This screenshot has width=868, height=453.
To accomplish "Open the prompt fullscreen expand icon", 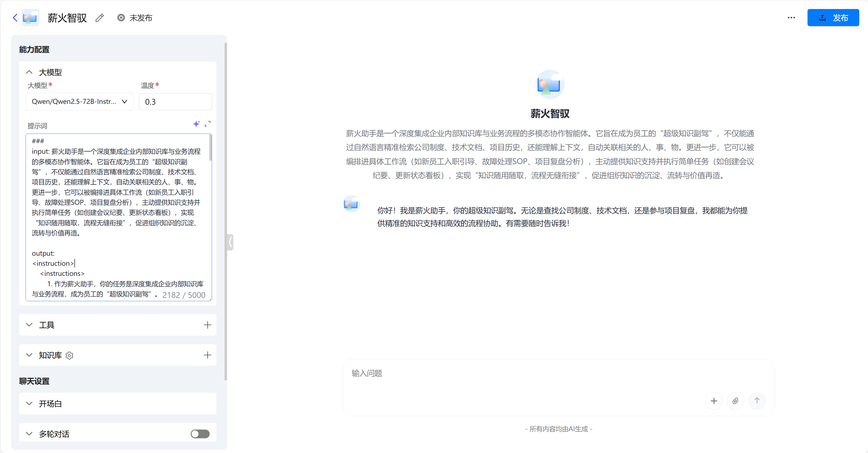I will (208, 124).
